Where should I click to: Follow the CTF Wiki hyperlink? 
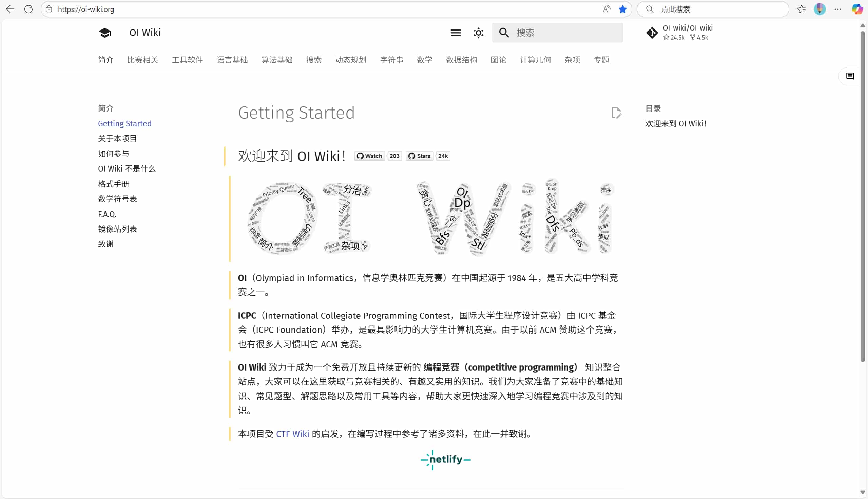point(292,434)
